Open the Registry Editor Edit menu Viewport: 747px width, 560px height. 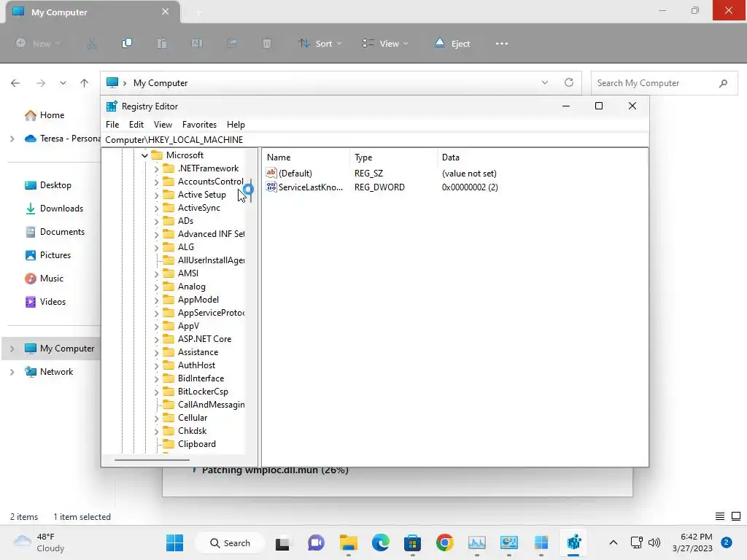click(136, 124)
